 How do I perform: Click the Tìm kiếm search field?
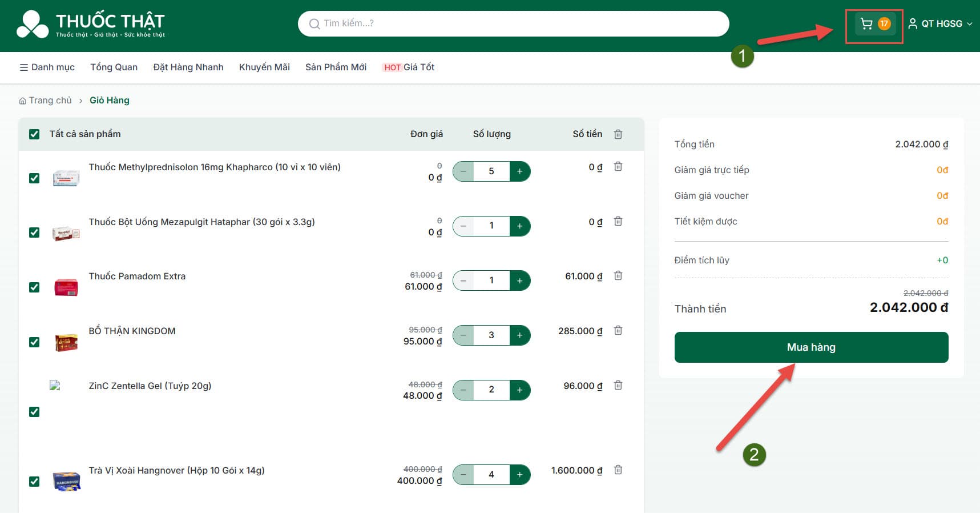pyautogui.click(x=513, y=23)
